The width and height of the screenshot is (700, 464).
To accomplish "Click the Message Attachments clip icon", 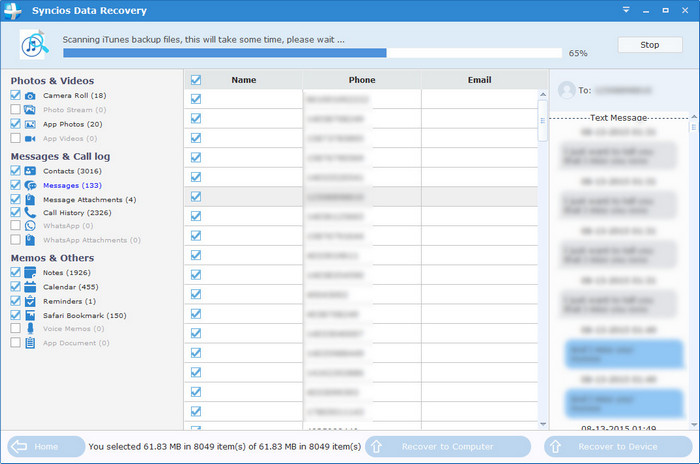I will point(30,199).
